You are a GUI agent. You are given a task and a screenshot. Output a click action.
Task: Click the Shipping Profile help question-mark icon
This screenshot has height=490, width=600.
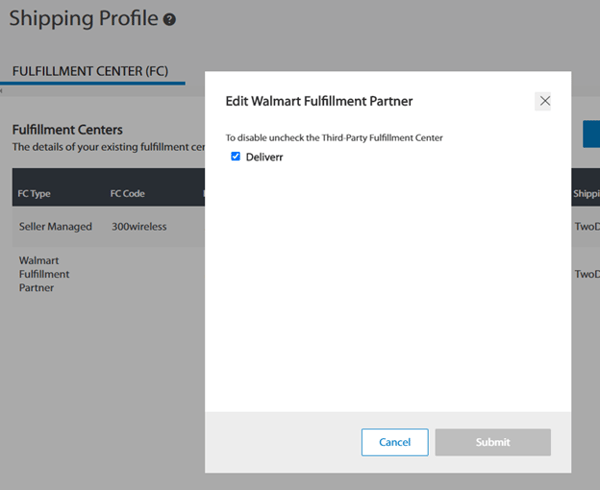coord(170,20)
